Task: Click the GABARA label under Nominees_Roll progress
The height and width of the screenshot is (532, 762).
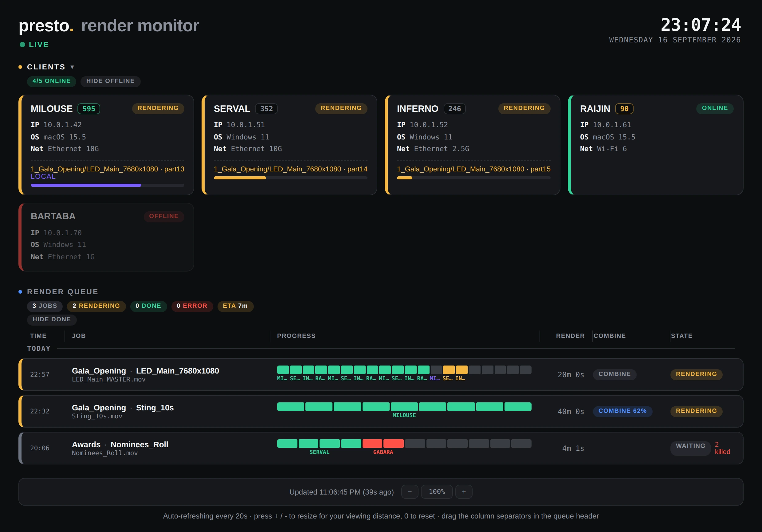Action: click(383, 452)
